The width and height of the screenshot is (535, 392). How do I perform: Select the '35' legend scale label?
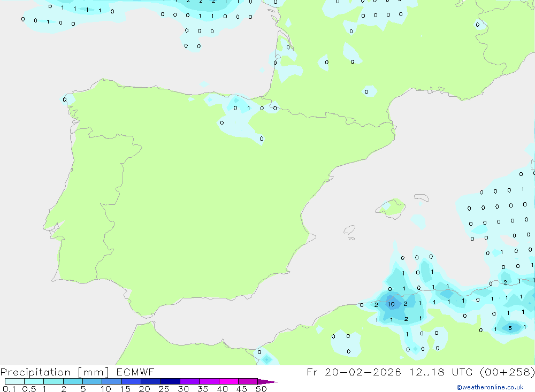(203, 389)
